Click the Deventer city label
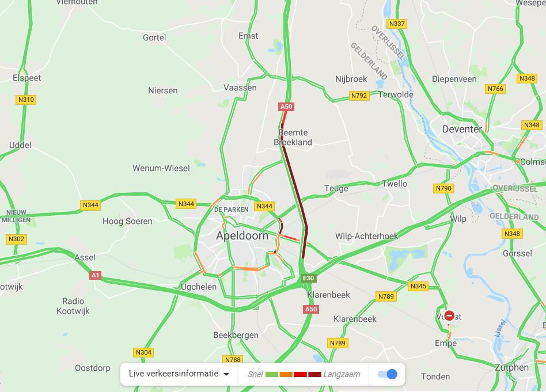Viewport: 546px width, 392px height. pyautogui.click(x=462, y=129)
